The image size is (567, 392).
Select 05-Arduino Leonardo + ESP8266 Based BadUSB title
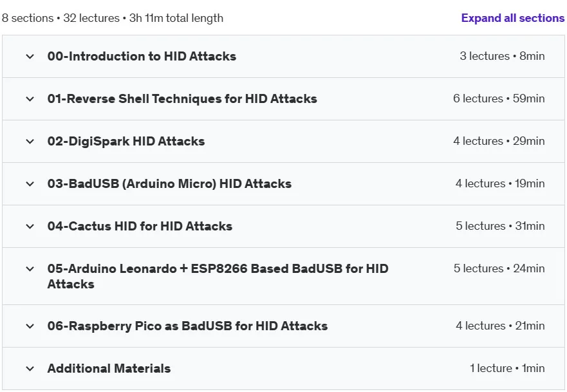point(218,276)
